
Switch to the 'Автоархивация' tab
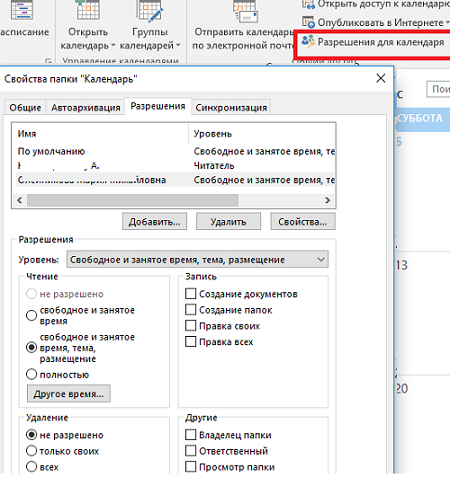click(x=86, y=108)
